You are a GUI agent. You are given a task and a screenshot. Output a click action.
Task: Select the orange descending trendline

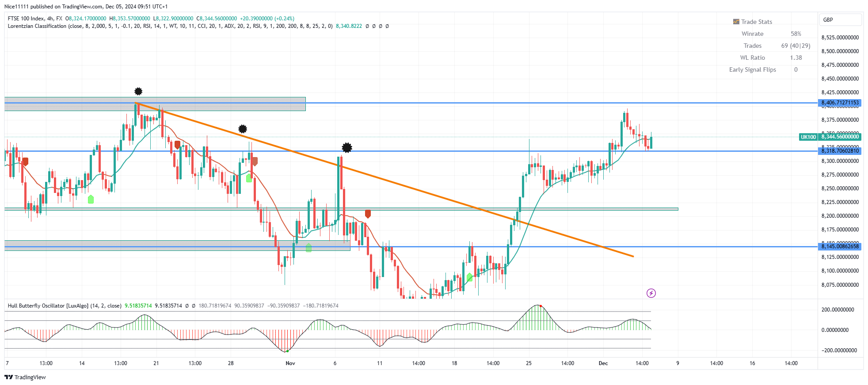coord(385,180)
